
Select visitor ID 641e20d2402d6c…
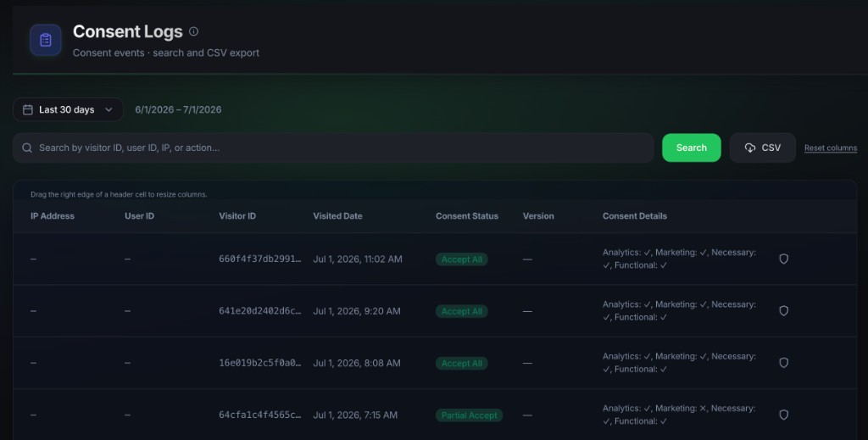pos(260,311)
